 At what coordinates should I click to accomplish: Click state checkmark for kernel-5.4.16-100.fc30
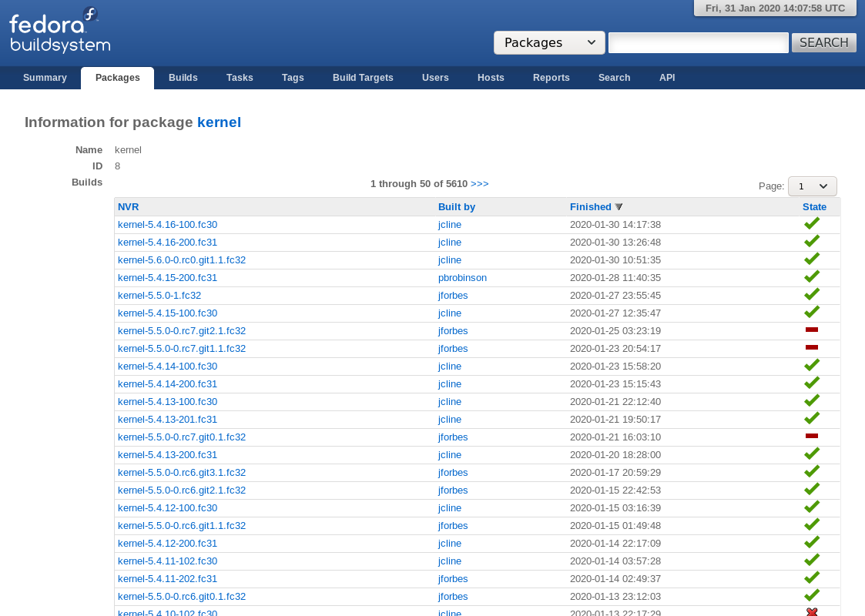pos(812,223)
